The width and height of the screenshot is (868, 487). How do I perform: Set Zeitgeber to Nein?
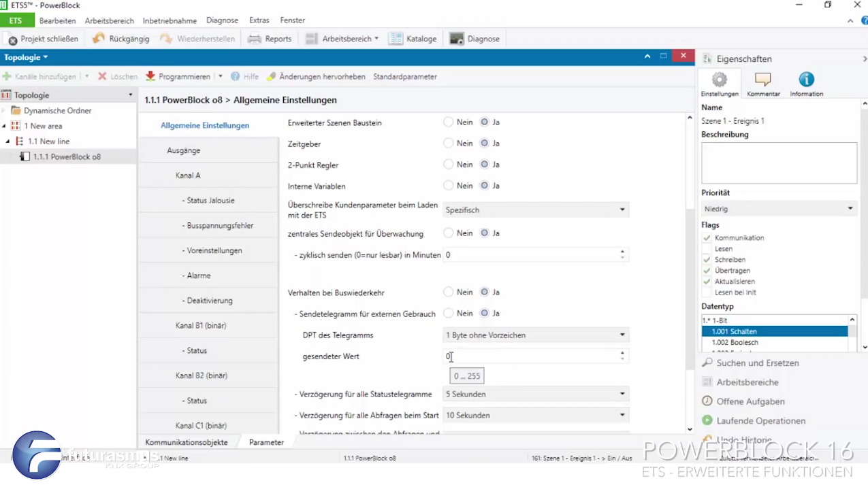[448, 144]
